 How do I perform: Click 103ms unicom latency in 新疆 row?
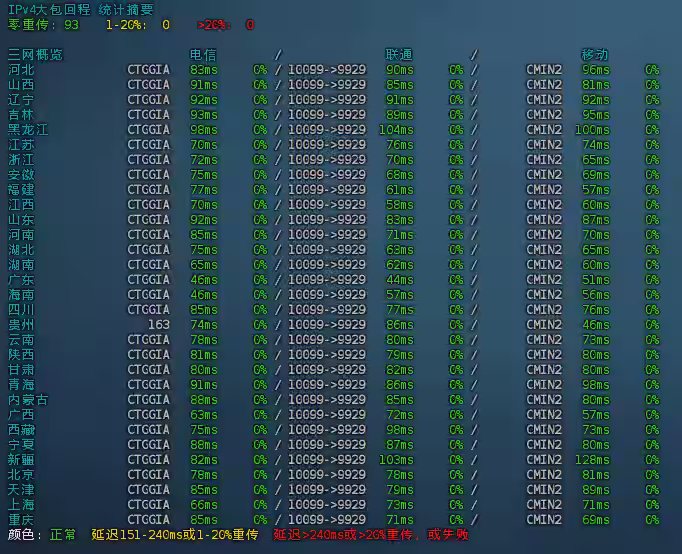click(396, 460)
